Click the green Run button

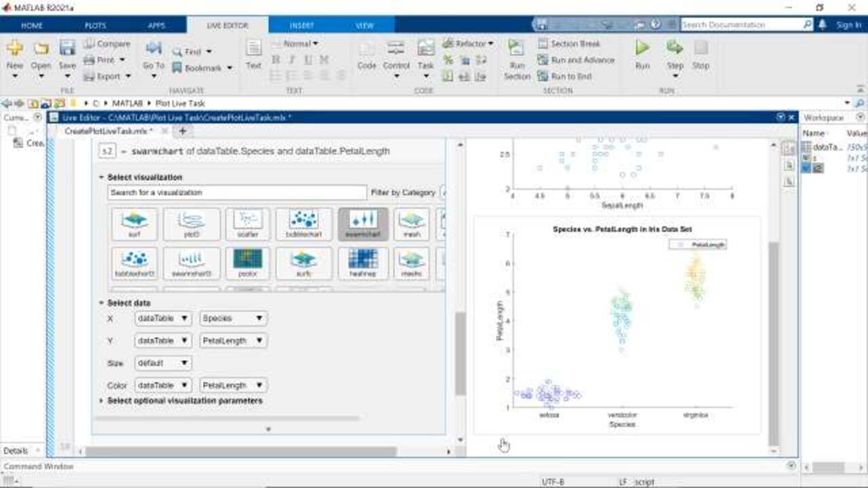[642, 54]
